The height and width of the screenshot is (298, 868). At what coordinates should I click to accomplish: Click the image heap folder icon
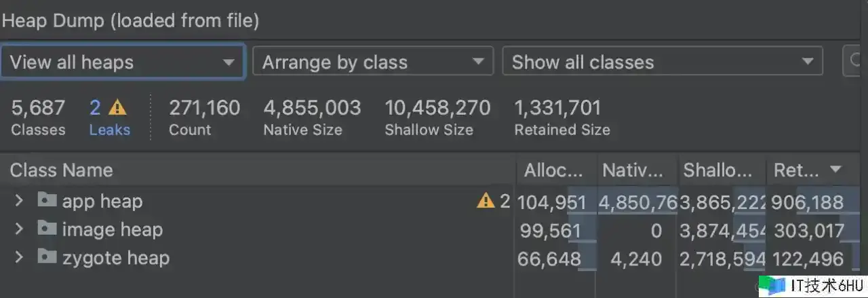click(47, 229)
